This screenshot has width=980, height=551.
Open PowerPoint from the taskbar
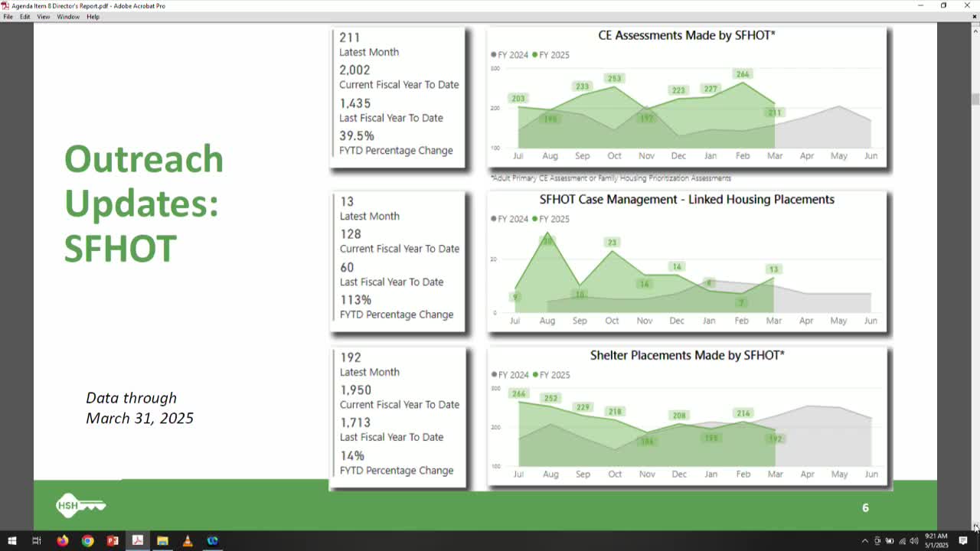113,541
